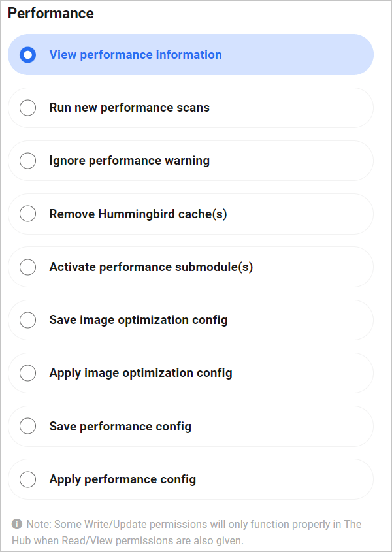Image resolution: width=392 pixels, height=552 pixels.
Task: Choose "Apply image optimization config"
Action: click(x=27, y=373)
